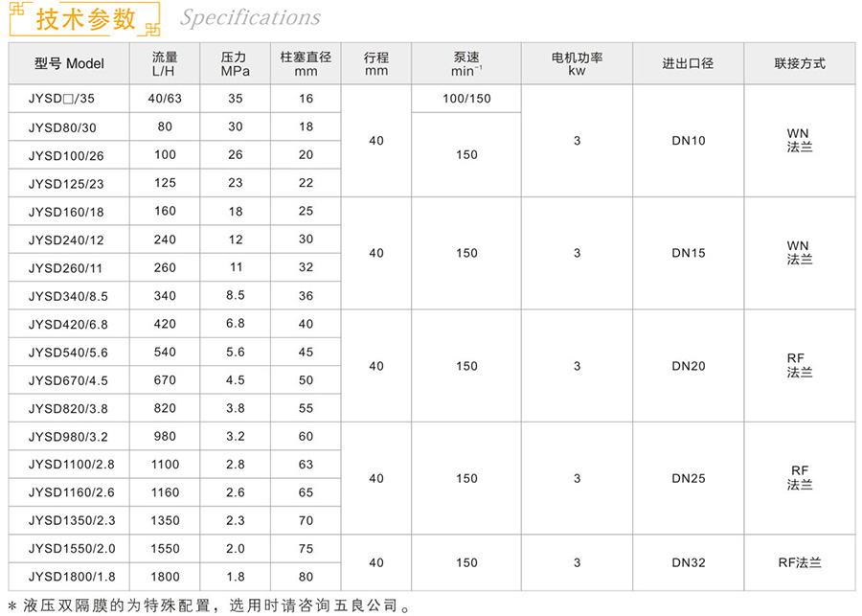Select the single-line RF法兰 cell in last row
The image size is (862, 616).
799,562
